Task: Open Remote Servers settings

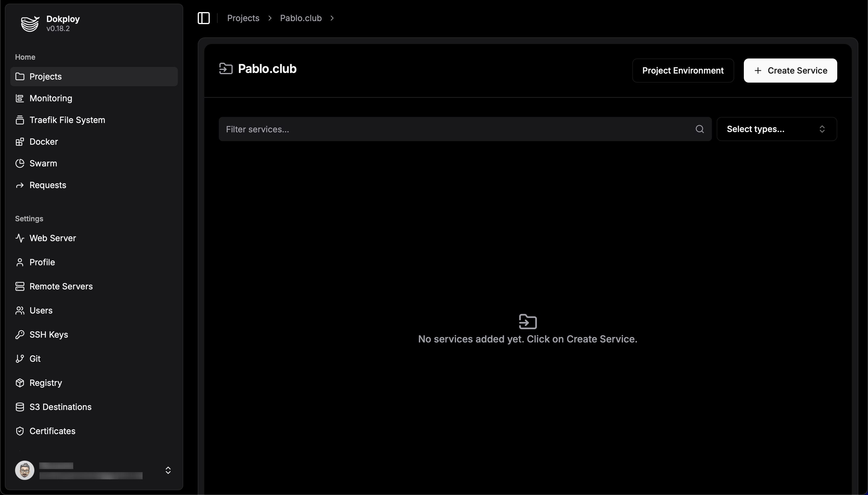Action: coord(94,286)
